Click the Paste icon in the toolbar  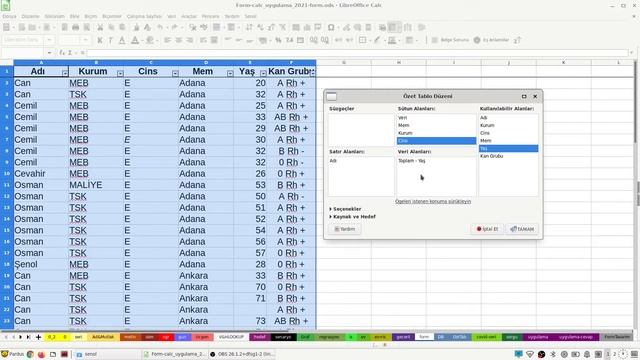[x=122, y=27]
